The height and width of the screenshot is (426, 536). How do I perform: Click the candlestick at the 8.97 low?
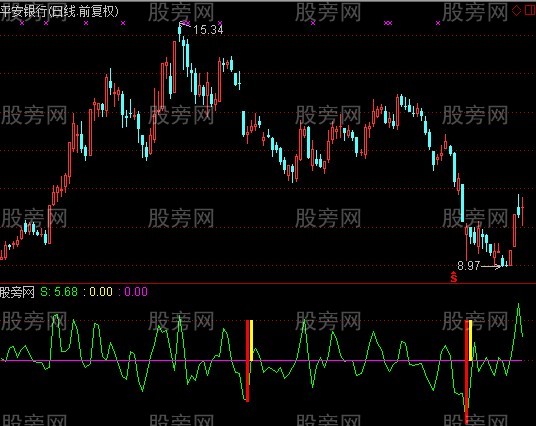pyautogui.click(x=502, y=261)
